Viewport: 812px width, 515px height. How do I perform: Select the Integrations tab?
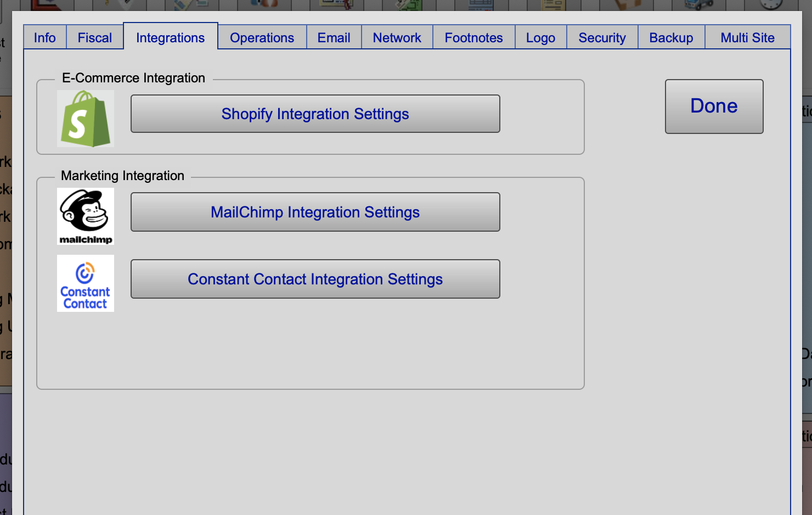pyautogui.click(x=171, y=38)
